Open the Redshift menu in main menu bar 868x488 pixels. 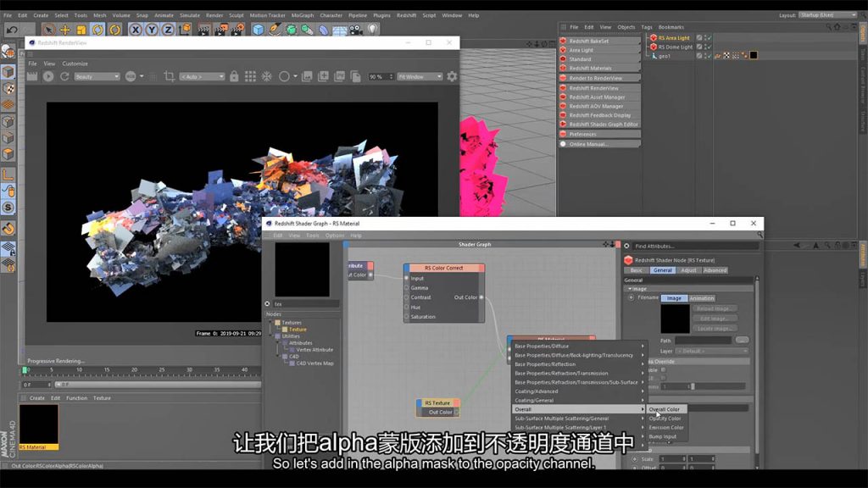pyautogui.click(x=406, y=15)
